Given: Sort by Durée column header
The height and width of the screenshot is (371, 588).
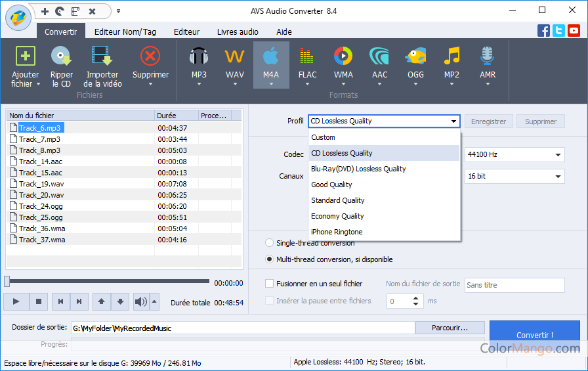Looking at the screenshot, I should tap(177, 116).
